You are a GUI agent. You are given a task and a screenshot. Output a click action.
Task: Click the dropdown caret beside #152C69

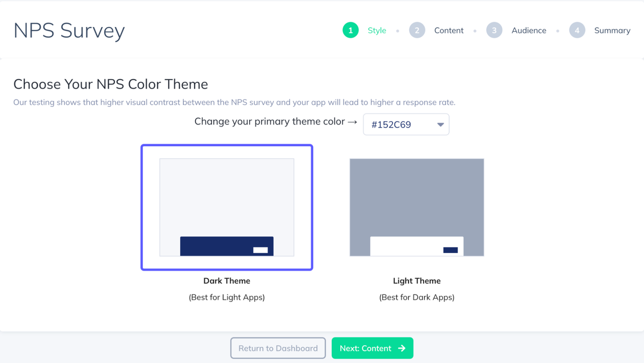coord(440,125)
